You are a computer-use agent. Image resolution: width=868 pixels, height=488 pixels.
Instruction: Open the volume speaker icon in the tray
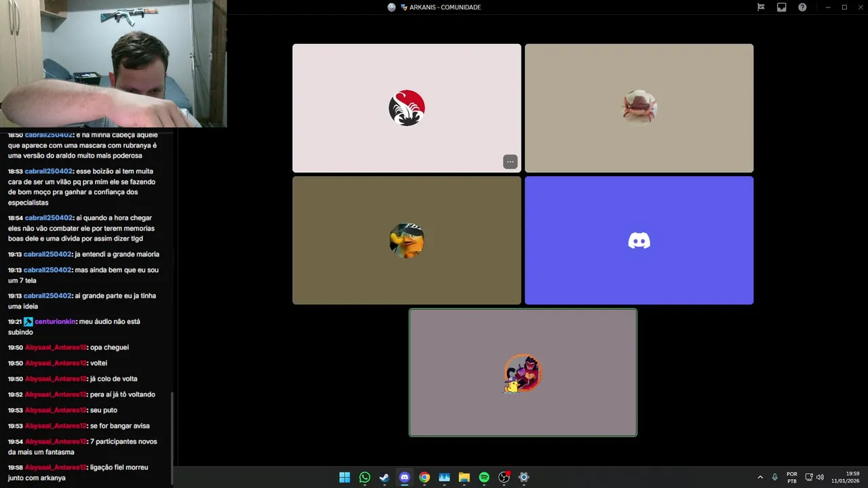click(820, 477)
